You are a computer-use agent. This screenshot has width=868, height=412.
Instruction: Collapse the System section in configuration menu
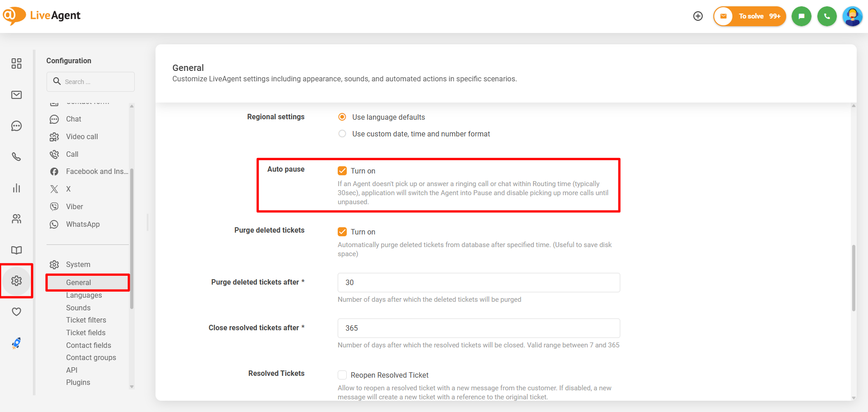pyautogui.click(x=78, y=264)
